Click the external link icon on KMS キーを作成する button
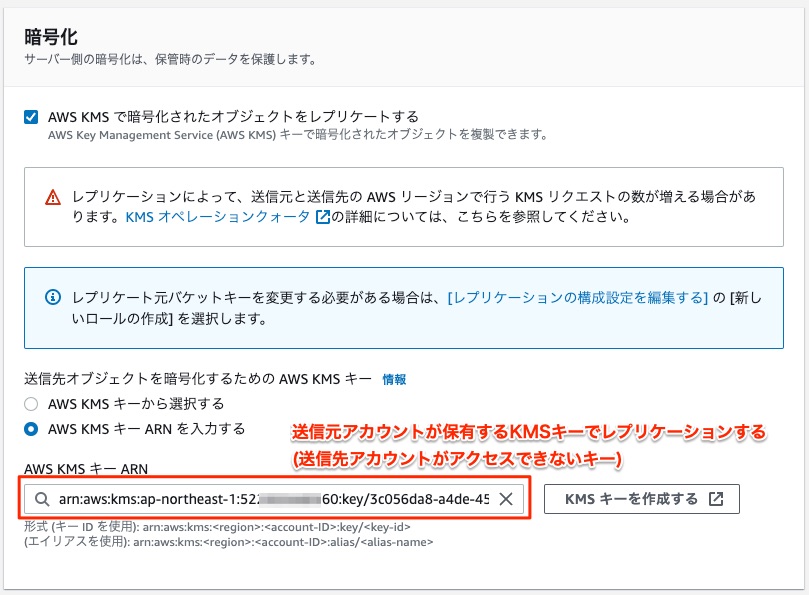 pos(716,499)
